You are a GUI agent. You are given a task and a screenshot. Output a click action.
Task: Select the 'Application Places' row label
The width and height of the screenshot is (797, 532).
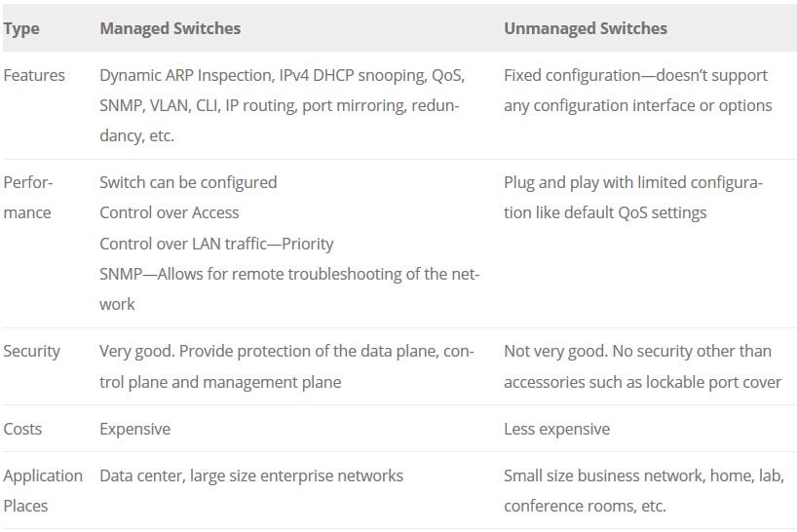pos(43,491)
